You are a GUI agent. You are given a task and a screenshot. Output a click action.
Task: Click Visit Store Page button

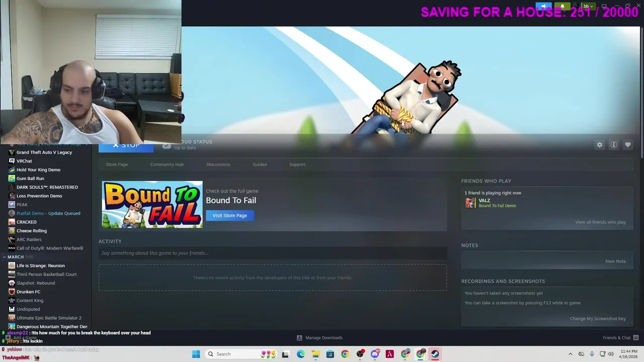coord(229,215)
